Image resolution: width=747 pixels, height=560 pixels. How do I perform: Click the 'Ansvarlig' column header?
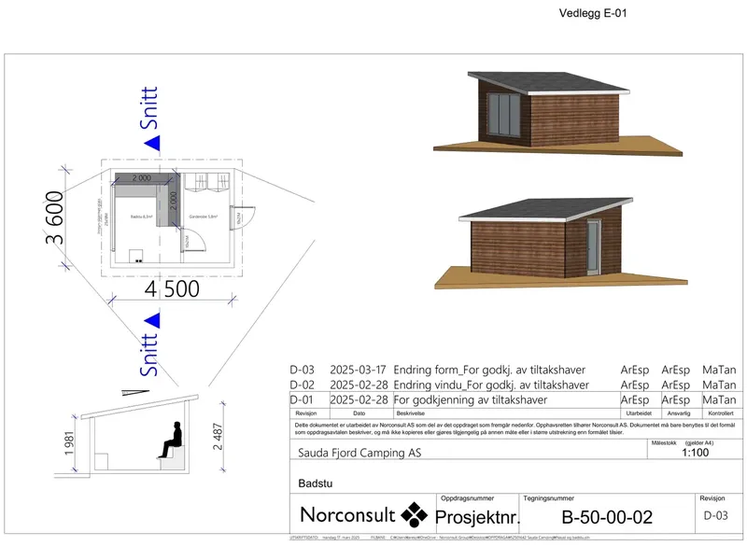[x=679, y=413]
